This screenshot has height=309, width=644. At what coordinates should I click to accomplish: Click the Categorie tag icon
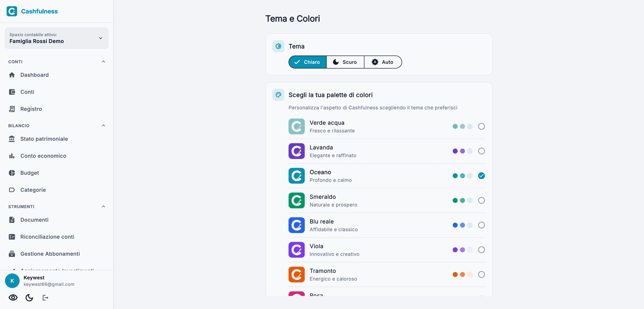[x=12, y=190]
